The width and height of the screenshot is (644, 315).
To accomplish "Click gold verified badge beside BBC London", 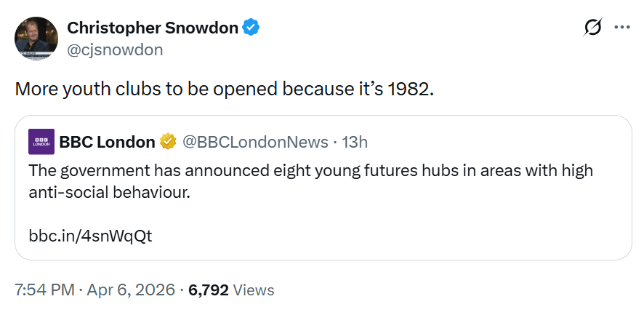I will click(169, 142).
